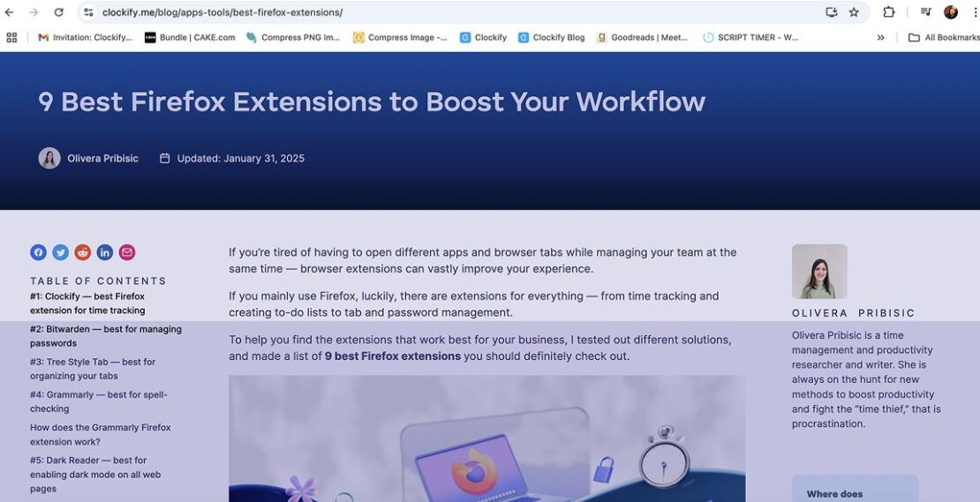Open the Clockify Blog bookmark
This screenshot has height=502, width=980.
(x=551, y=37)
